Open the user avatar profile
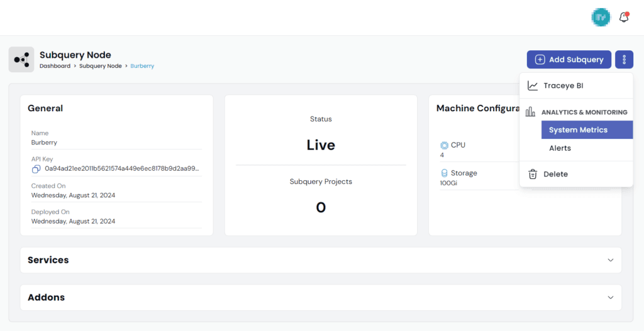The width and height of the screenshot is (644, 331). [x=601, y=17]
